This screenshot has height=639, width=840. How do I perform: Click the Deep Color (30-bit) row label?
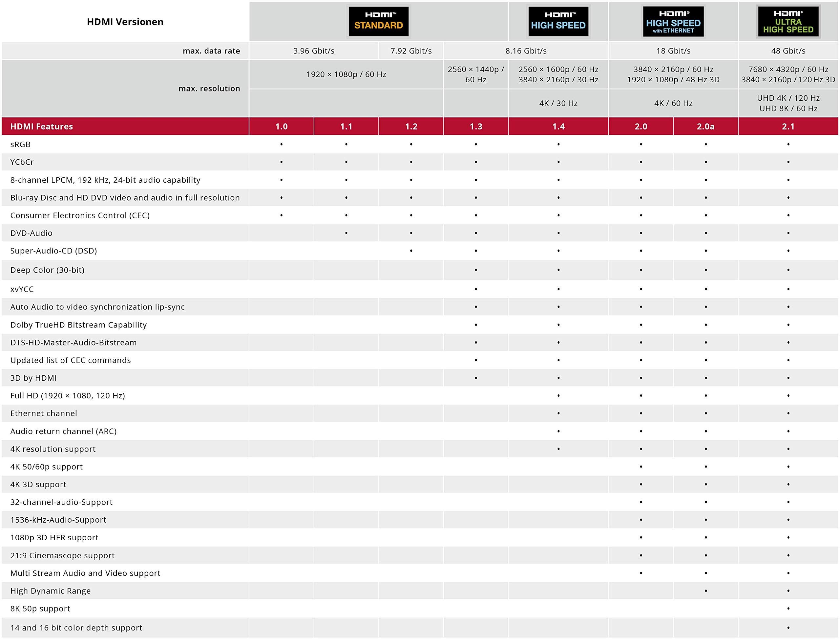pyautogui.click(x=48, y=270)
